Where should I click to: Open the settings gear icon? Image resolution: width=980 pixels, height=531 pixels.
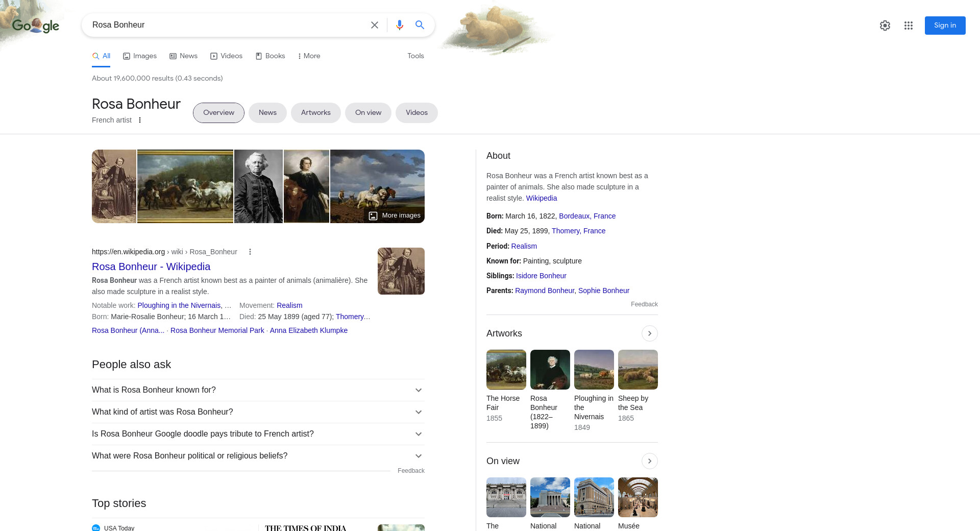[885, 26]
